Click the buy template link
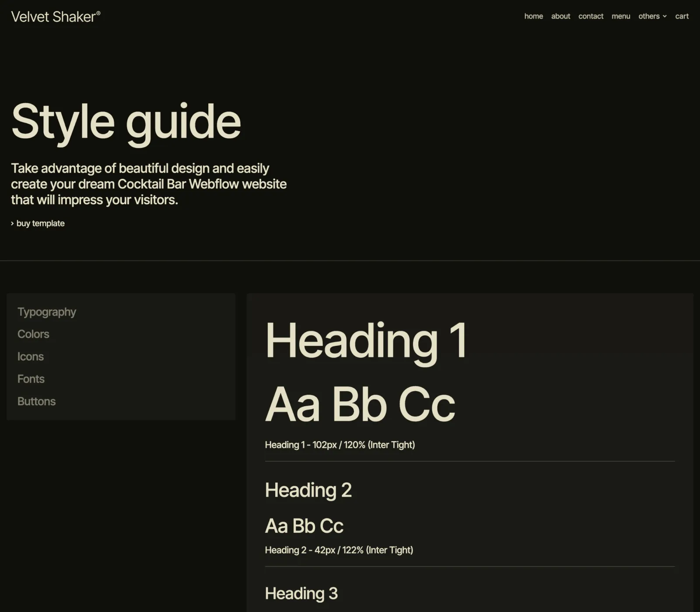 pyautogui.click(x=38, y=223)
